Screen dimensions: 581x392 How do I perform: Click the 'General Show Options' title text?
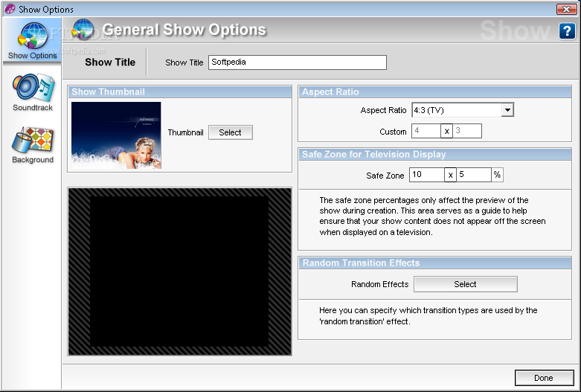click(x=184, y=30)
